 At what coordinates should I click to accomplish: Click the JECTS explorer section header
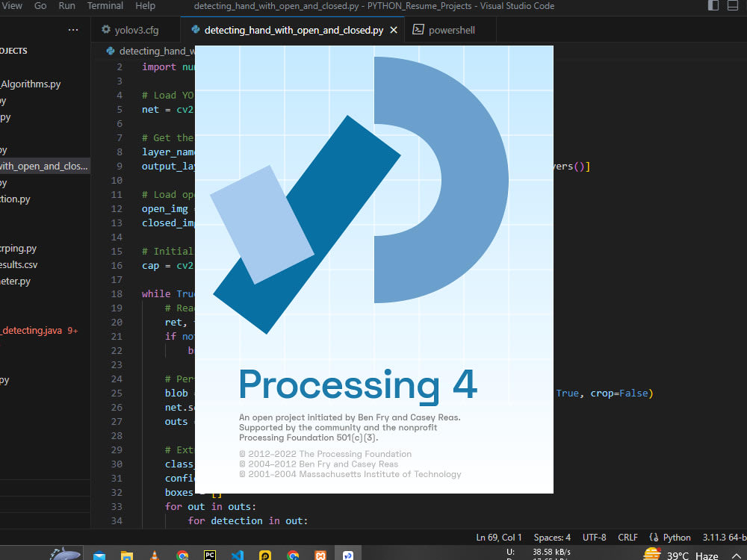point(13,51)
